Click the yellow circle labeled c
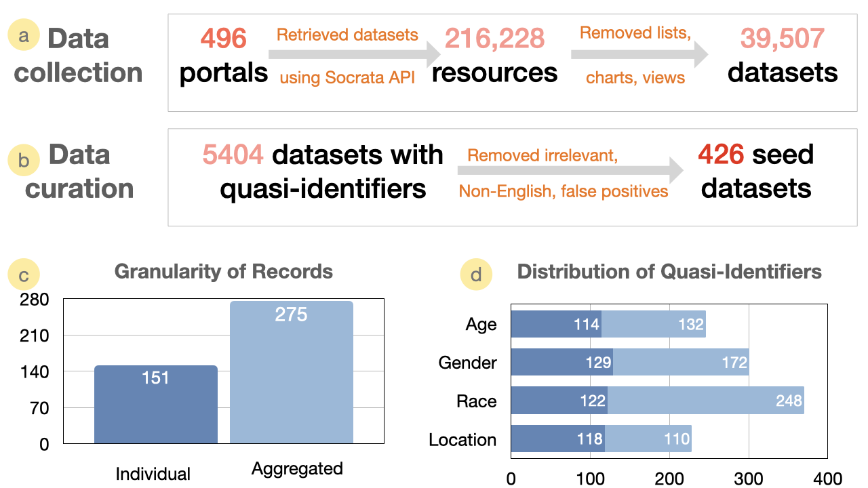 point(24,274)
